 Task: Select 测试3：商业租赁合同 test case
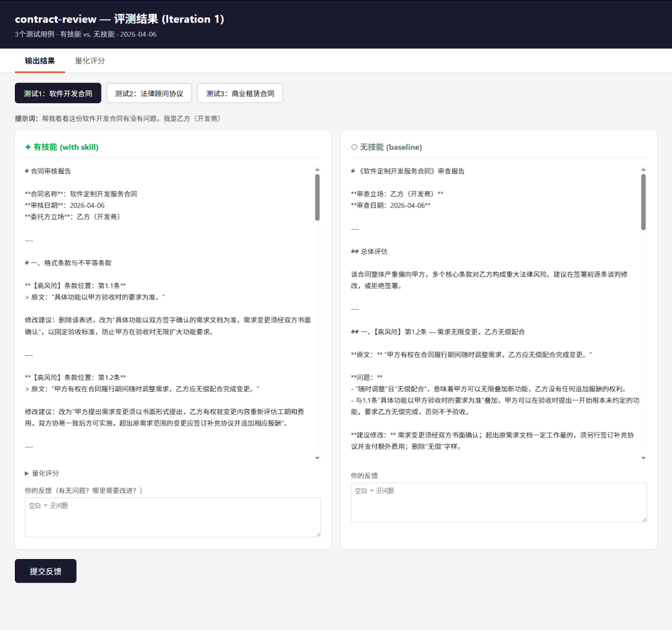240,93
